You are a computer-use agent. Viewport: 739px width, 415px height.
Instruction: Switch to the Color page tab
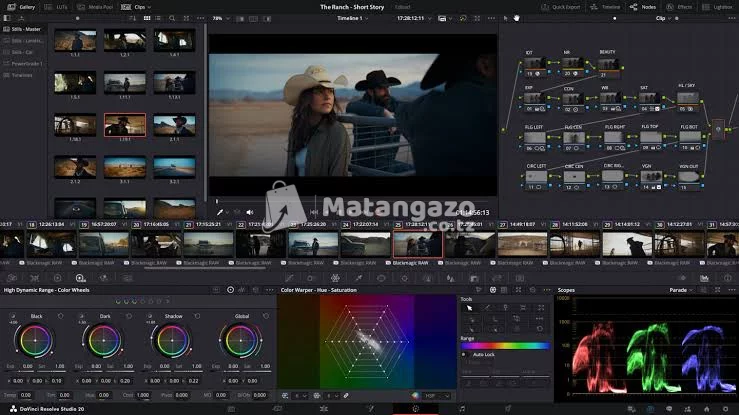(x=415, y=409)
